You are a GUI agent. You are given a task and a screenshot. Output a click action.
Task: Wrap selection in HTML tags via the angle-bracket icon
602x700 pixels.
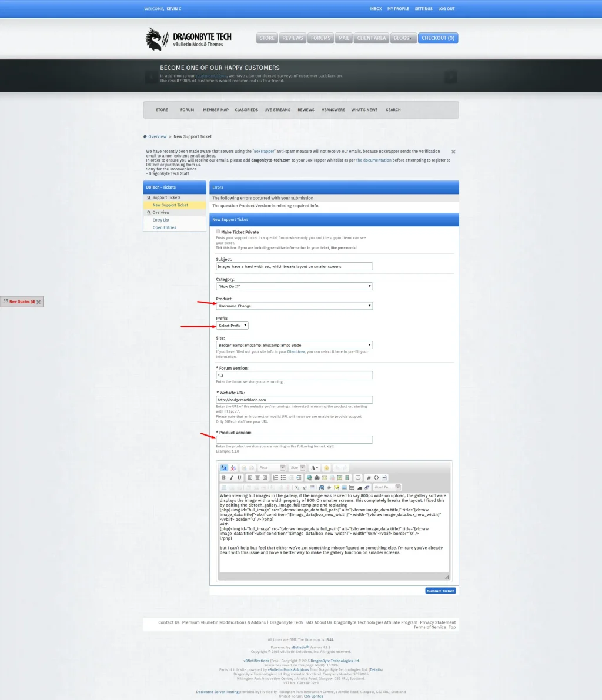376,478
